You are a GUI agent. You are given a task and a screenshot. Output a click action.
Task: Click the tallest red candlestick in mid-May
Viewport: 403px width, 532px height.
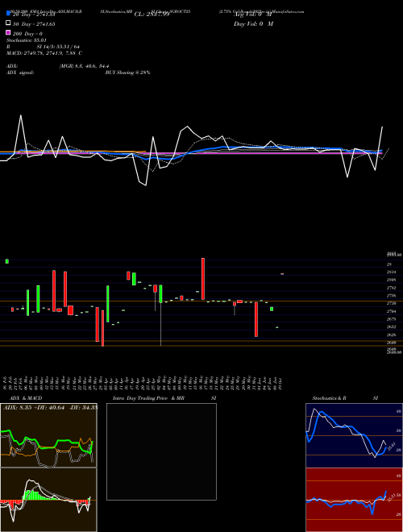(203, 279)
